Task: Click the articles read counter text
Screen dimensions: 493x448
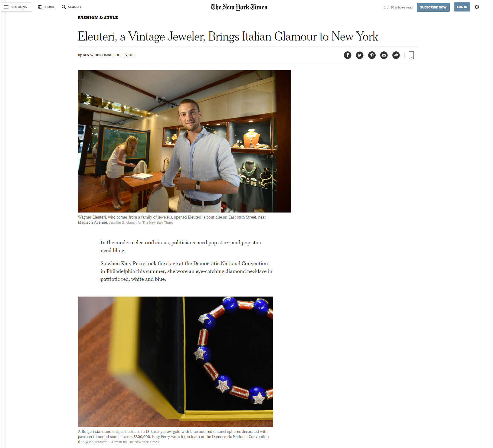Action: click(398, 7)
